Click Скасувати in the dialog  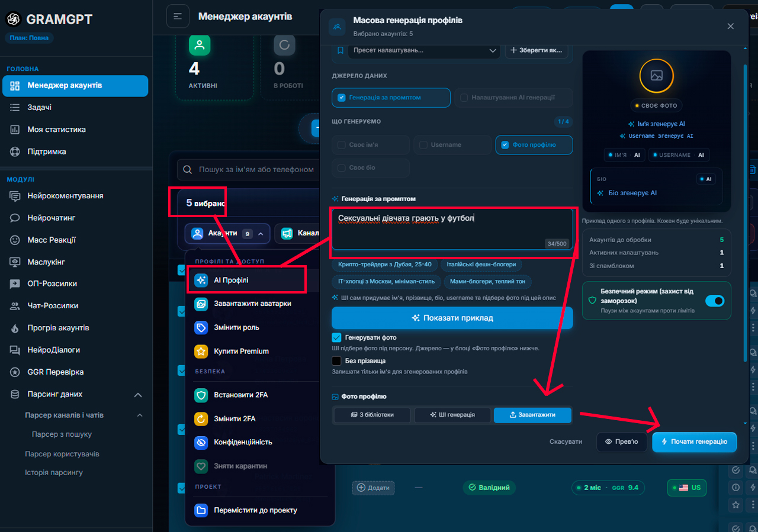[566, 442]
